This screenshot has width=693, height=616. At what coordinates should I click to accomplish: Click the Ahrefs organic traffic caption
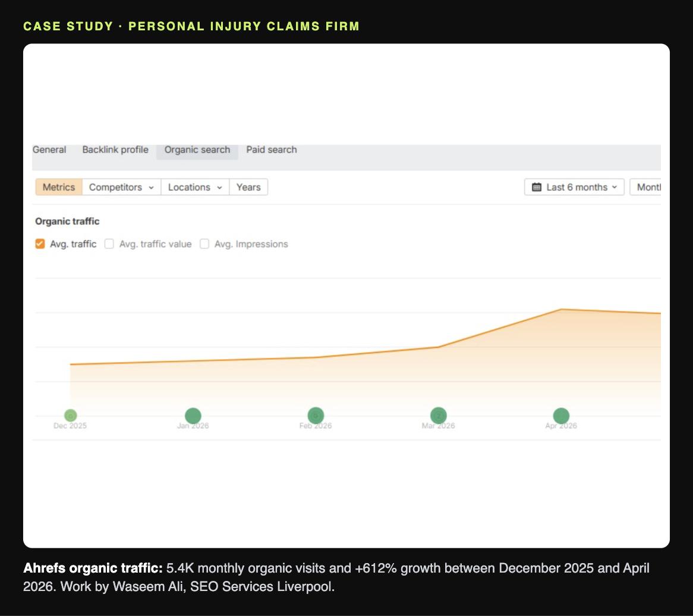(336, 577)
